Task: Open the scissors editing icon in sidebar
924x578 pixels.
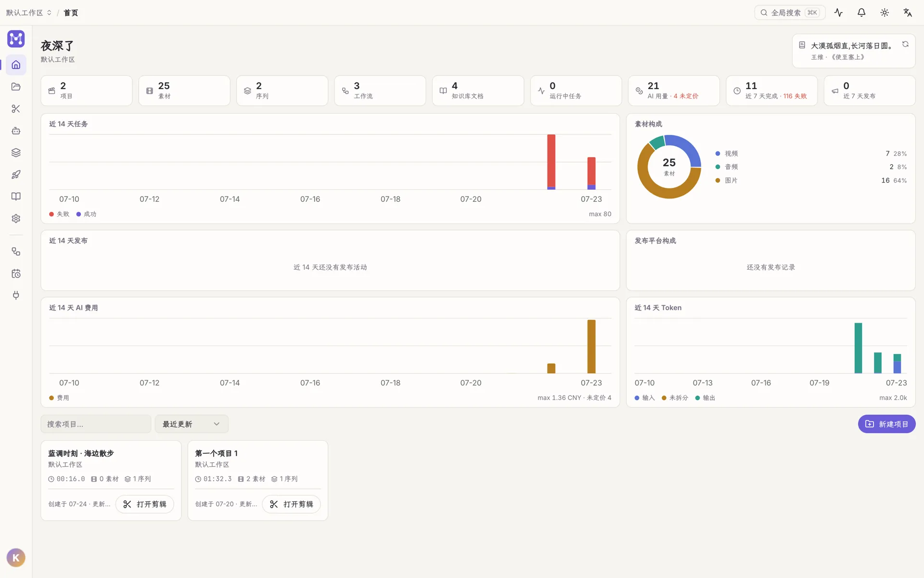Action: point(16,109)
